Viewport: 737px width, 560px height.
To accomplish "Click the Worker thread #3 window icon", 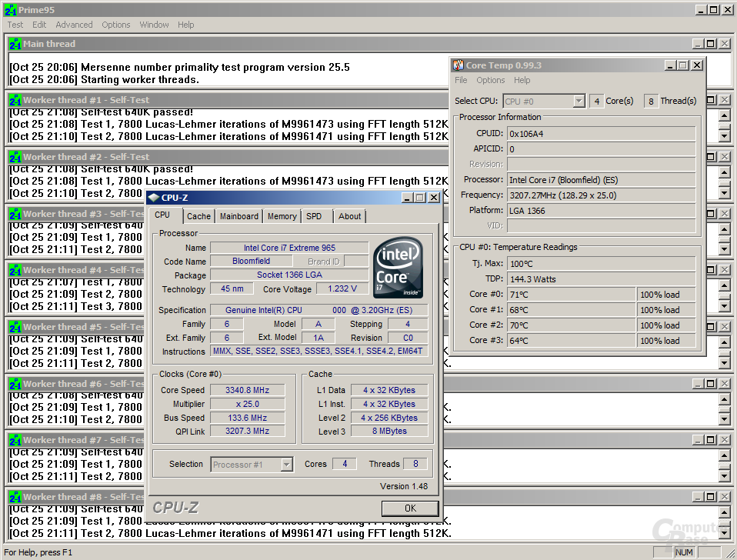I will [15, 214].
